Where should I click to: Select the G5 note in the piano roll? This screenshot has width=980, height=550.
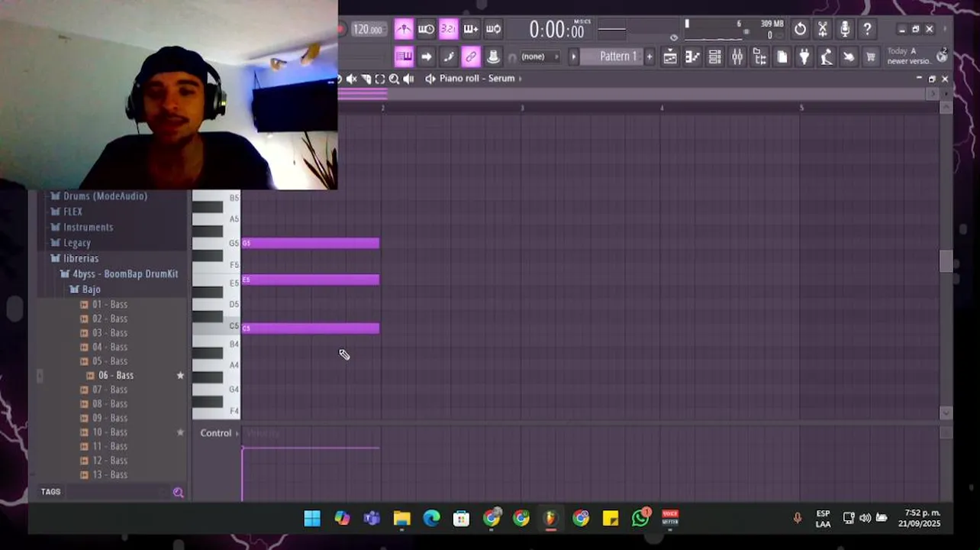311,244
